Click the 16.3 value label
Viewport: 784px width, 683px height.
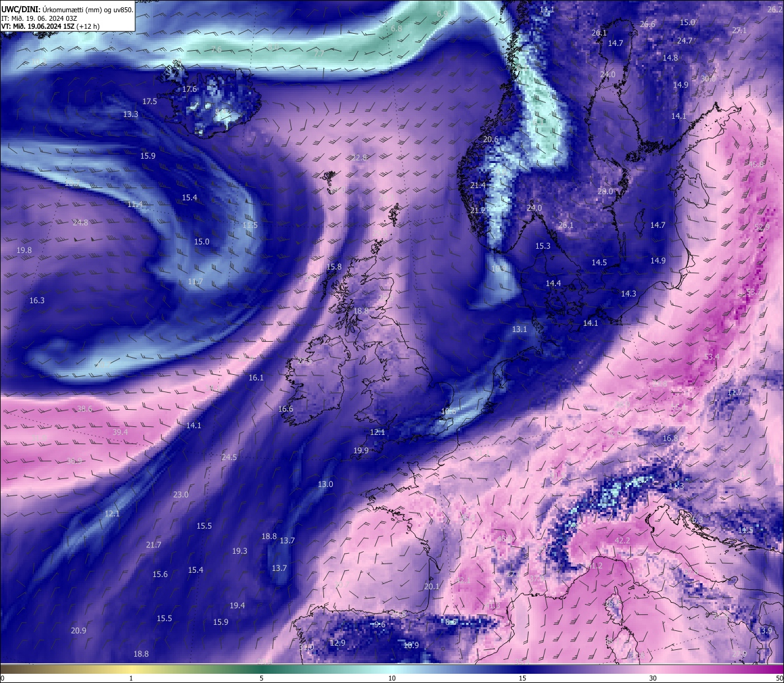[37, 301]
